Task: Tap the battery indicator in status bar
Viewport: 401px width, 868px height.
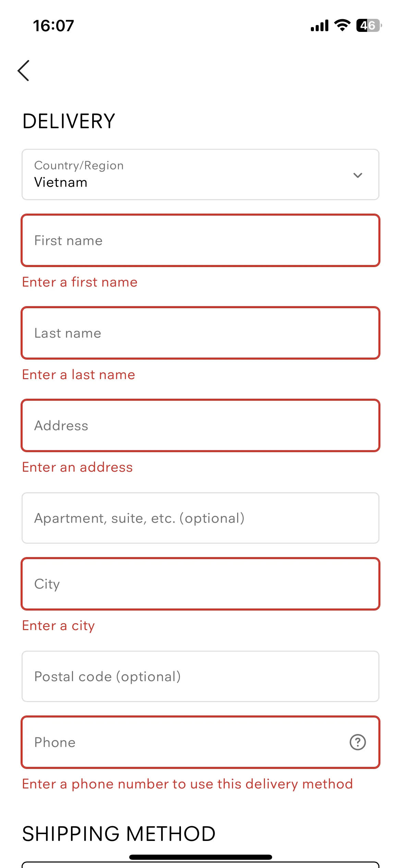Action: pos(369,25)
